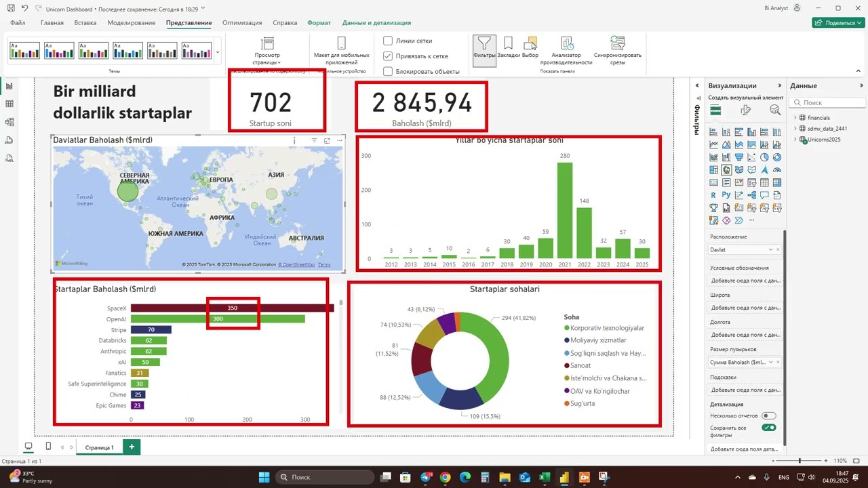Open the Оптимизация ribbon tab
This screenshot has width=868, height=488.
click(242, 22)
